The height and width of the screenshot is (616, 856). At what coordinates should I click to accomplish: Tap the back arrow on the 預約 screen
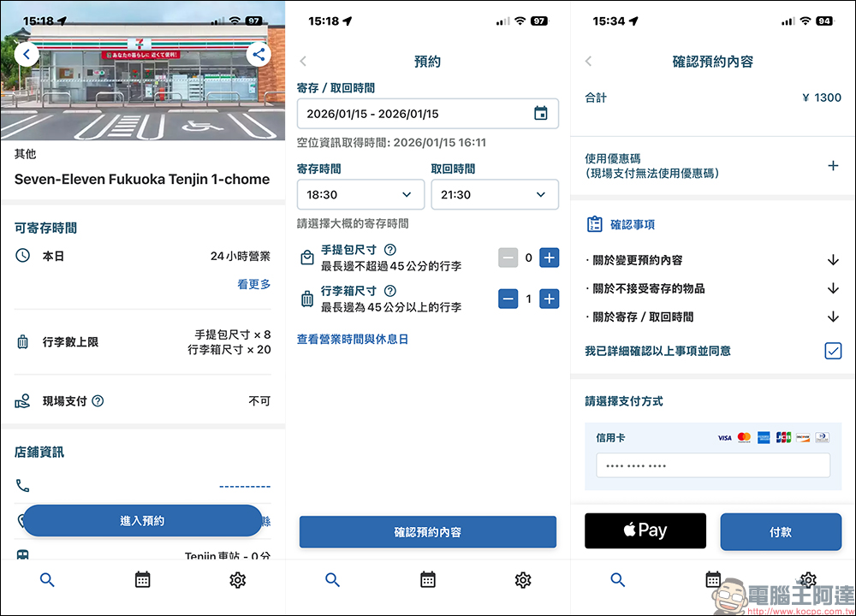coord(303,61)
